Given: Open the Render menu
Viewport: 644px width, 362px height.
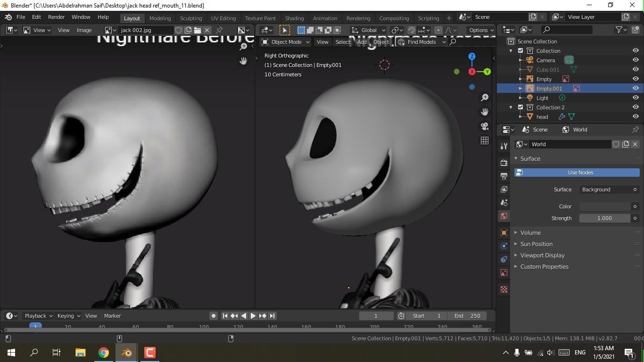Looking at the screenshot, I should [x=56, y=17].
